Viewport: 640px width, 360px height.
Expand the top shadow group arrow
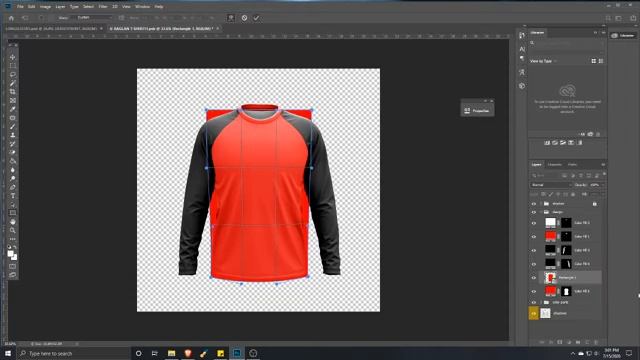tap(541, 204)
